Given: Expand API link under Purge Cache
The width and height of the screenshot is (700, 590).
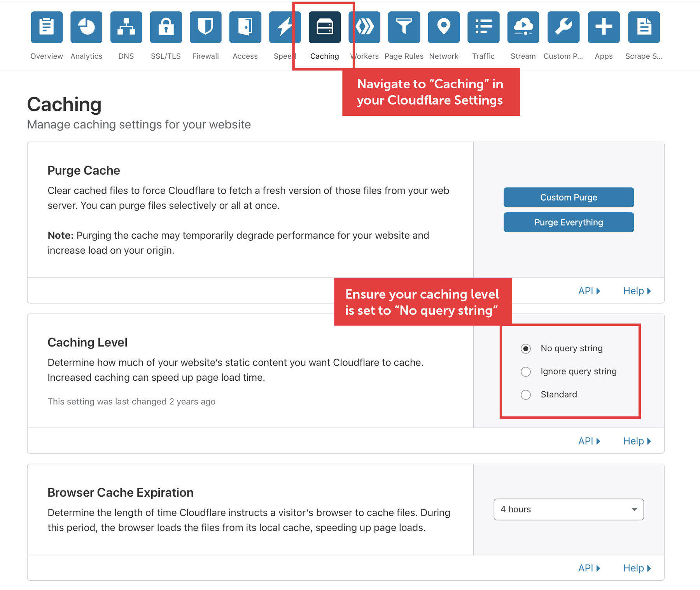Looking at the screenshot, I should (x=589, y=291).
